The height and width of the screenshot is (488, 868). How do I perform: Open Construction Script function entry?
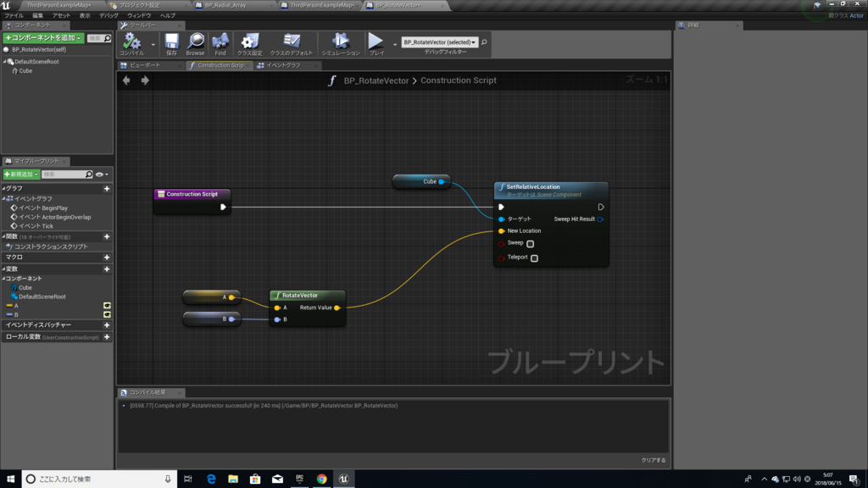(x=50, y=247)
